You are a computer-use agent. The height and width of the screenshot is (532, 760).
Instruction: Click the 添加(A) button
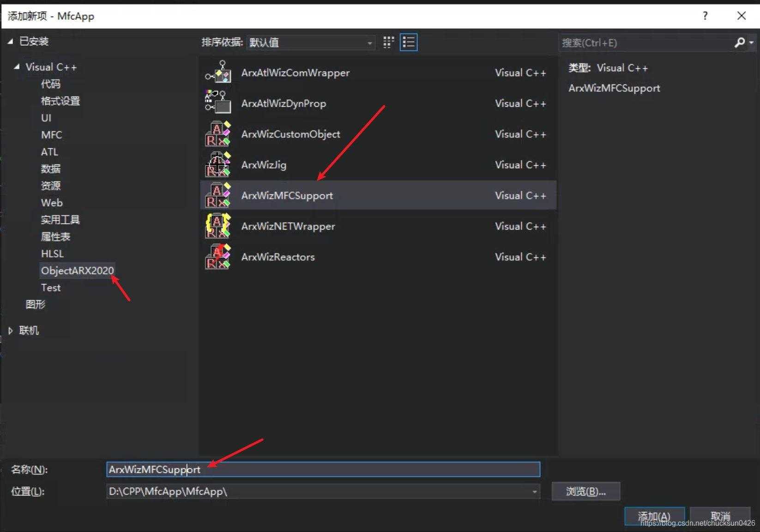coord(654,516)
